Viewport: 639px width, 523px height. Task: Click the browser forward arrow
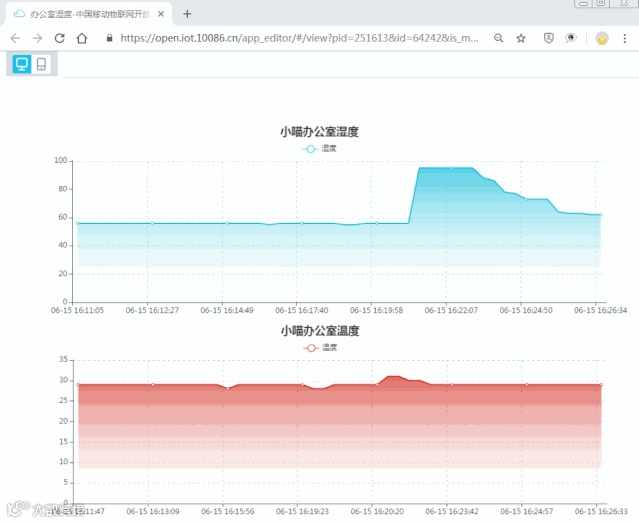pos(37,38)
